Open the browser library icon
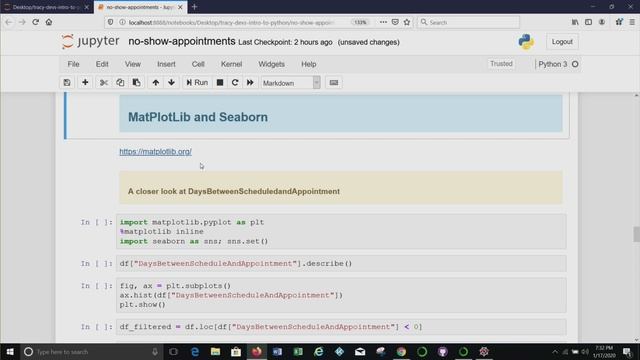640x360 pixels. click(575, 22)
